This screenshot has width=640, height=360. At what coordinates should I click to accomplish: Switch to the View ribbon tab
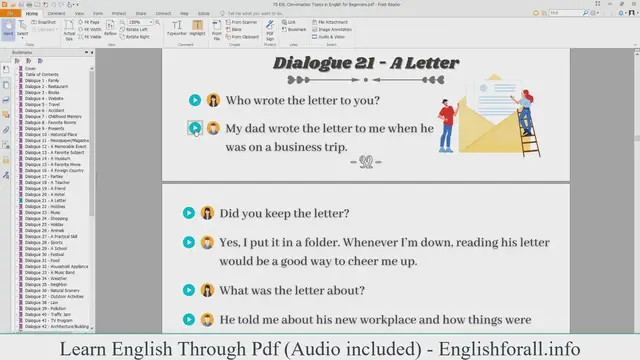(x=79, y=13)
